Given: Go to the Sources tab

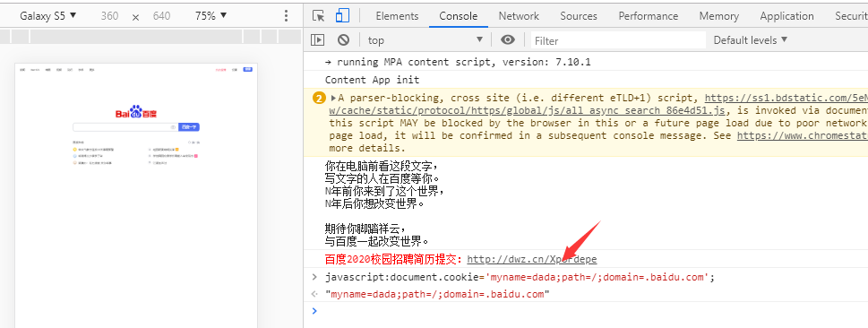Looking at the screenshot, I should click(579, 16).
